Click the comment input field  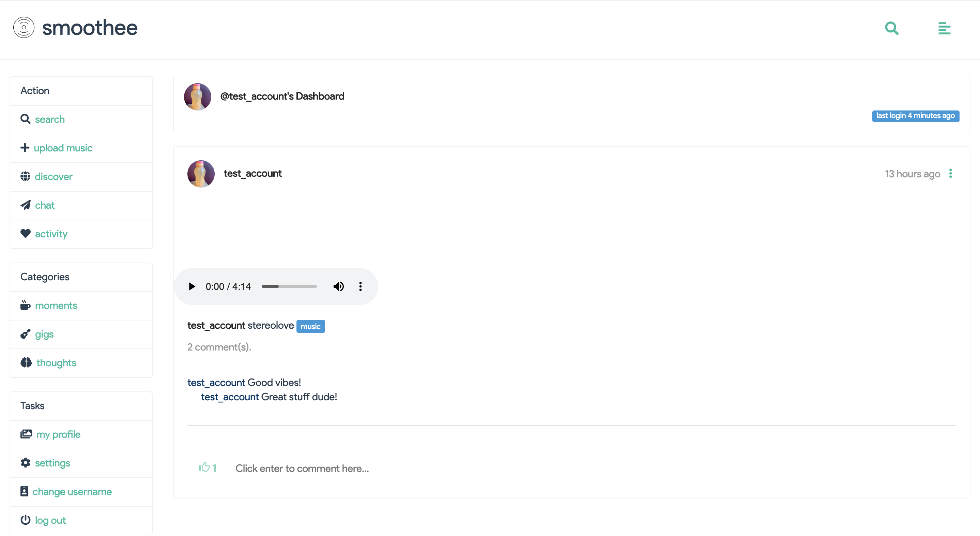pyautogui.click(x=302, y=468)
